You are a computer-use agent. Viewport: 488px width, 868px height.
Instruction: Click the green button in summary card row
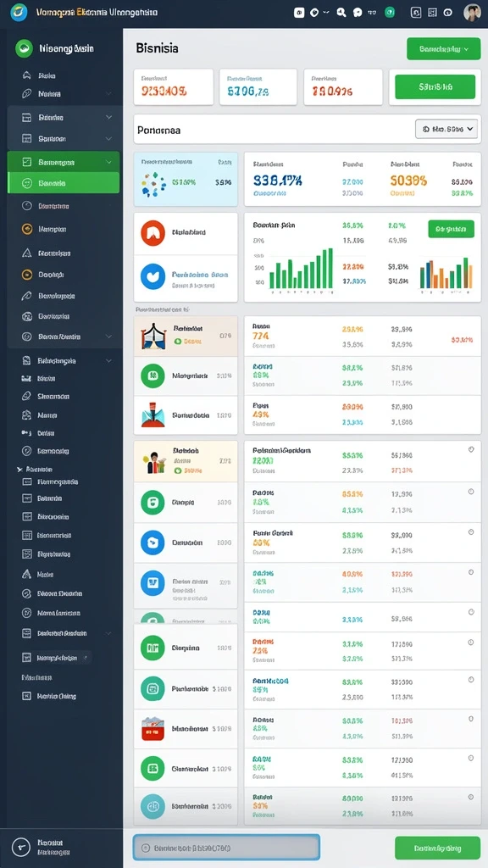435,87
